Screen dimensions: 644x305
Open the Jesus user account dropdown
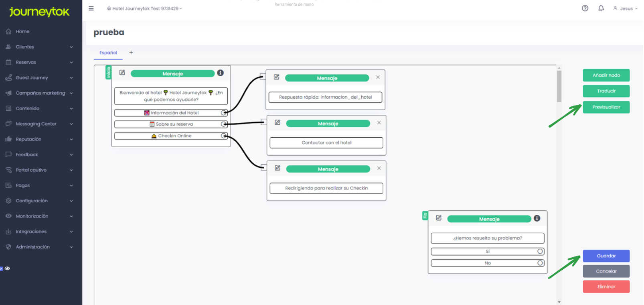(626, 8)
